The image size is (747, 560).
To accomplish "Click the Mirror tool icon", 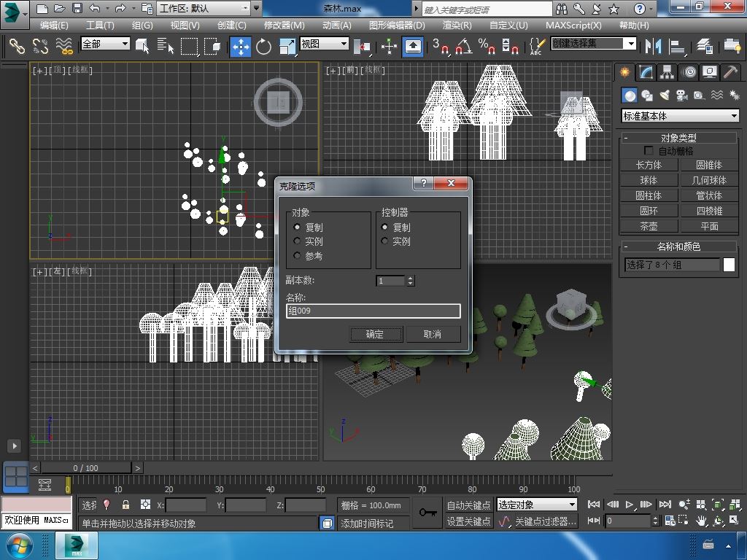I will click(x=649, y=46).
